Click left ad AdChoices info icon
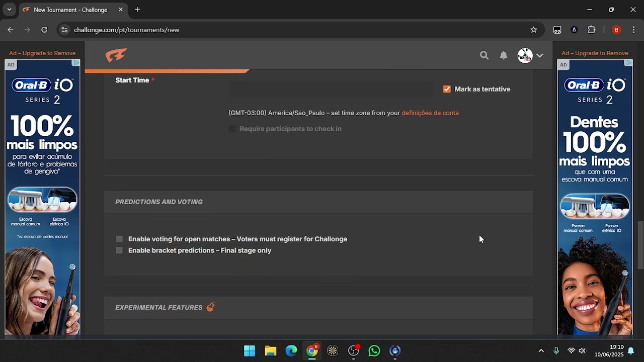The image size is (644, 362). pos(76,63)
